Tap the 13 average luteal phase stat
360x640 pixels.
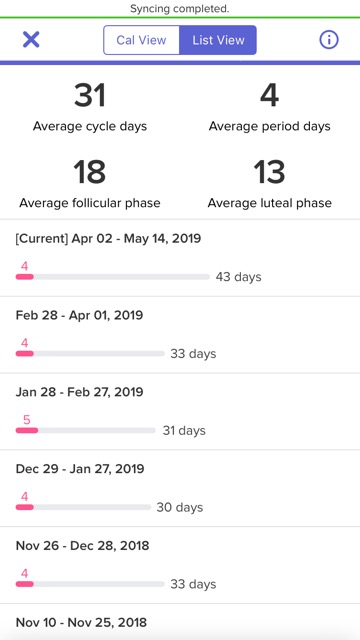[x=269, y=183]
